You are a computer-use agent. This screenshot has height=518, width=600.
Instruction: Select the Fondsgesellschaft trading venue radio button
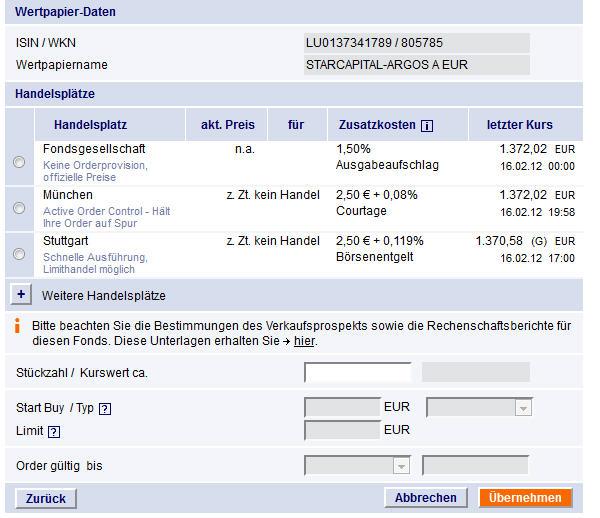(x=19, y=162)
